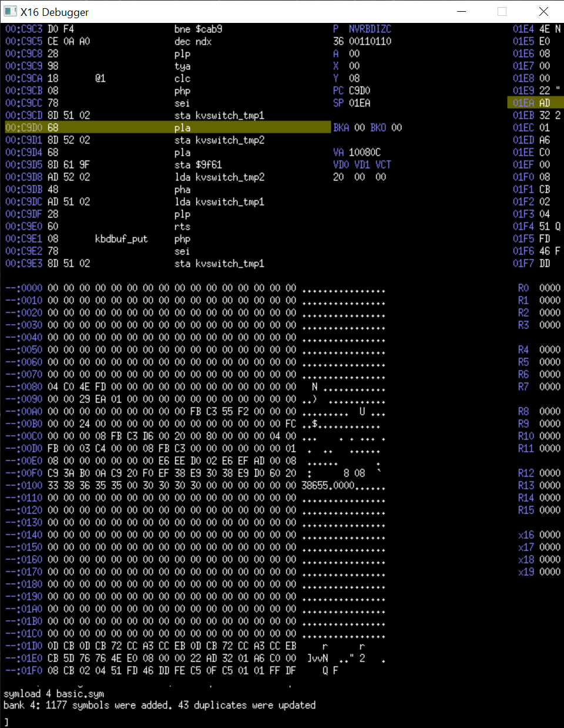
Task: Click memory dump row --:00F0
Action: coord(195,473)
